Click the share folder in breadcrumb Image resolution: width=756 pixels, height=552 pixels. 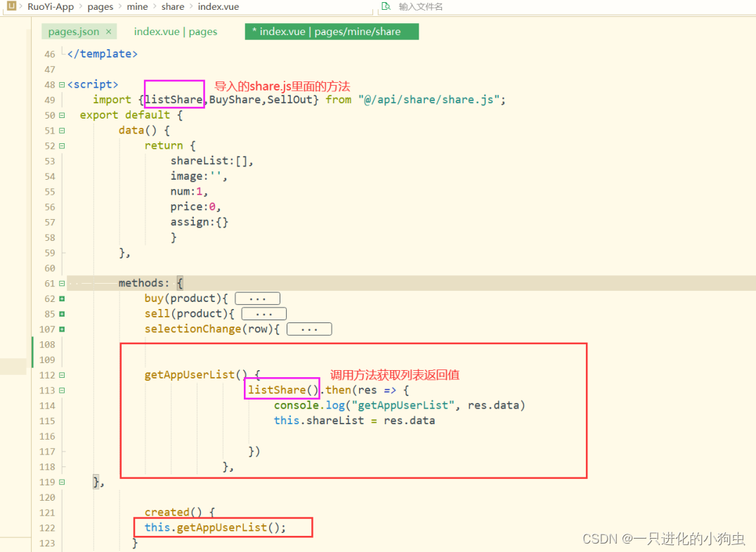tap(173, 6)
